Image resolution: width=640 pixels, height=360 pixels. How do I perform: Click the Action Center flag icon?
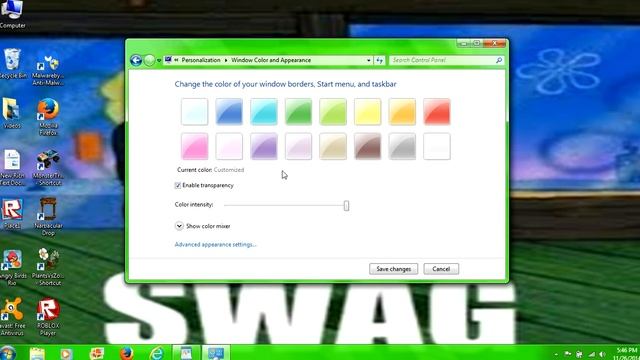tap(568, 354)
